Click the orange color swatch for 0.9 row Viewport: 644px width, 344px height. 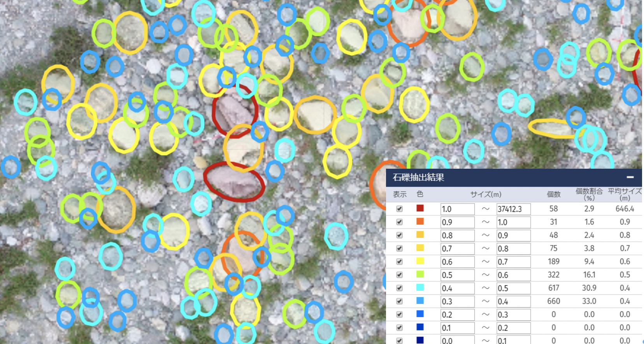[x=420, y=222]
